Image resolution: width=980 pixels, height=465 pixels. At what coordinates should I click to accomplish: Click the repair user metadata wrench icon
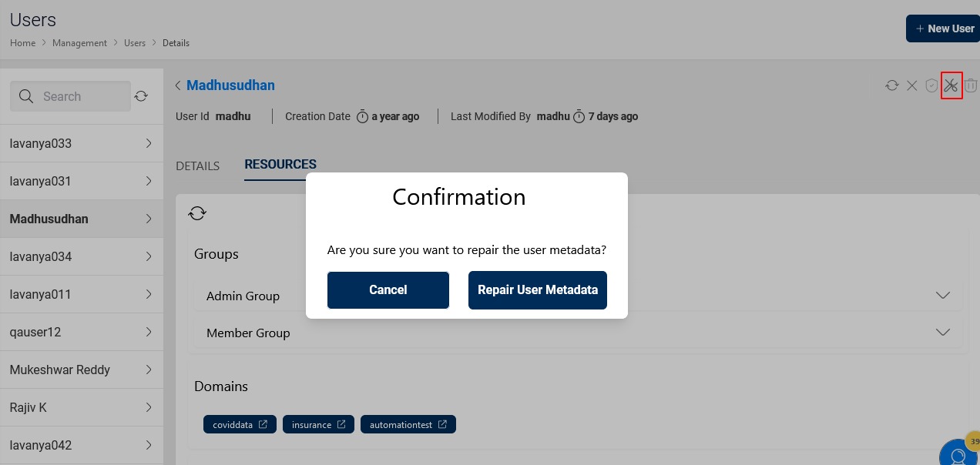pos(951,85)
